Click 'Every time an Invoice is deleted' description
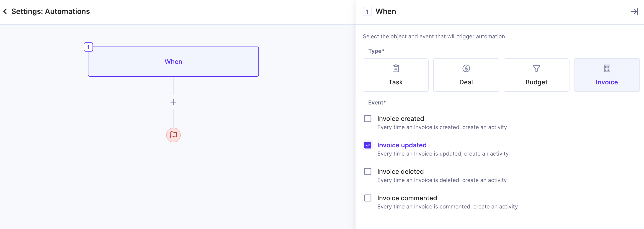644x229 pixels. [442, 180]
